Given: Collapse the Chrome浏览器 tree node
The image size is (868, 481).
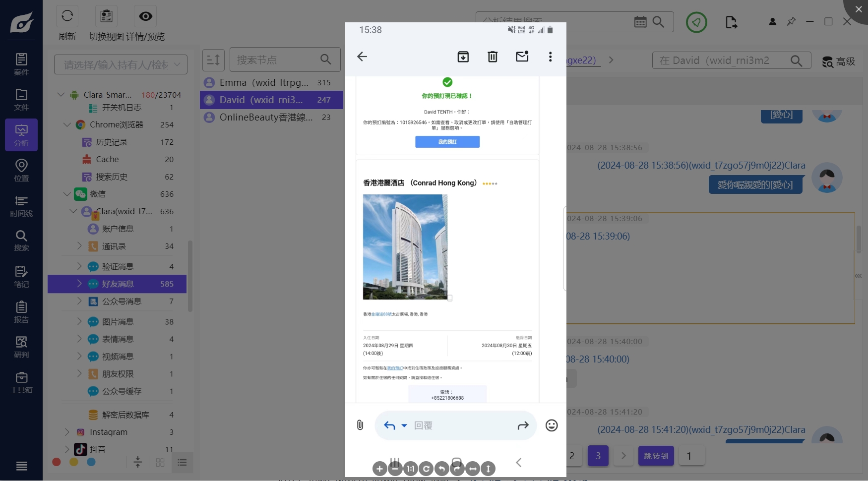Looking at the screenshot, I should [67, 125].
